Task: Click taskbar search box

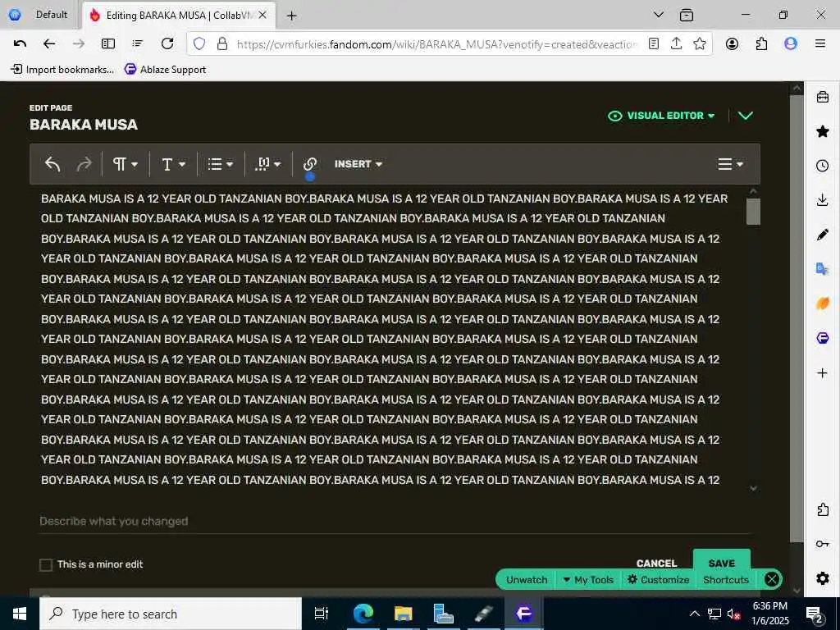Action: [x=171, y=614]
